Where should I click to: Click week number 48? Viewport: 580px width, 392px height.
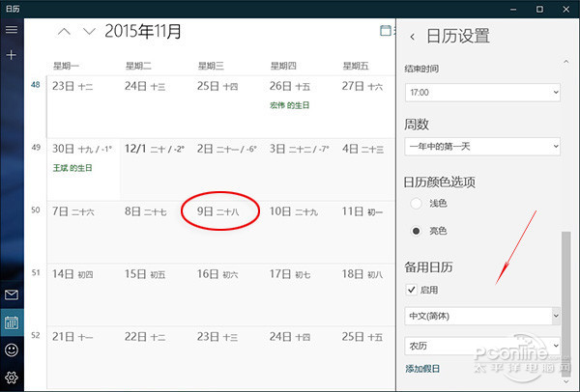pyautogui.click(x=36, y=85)
